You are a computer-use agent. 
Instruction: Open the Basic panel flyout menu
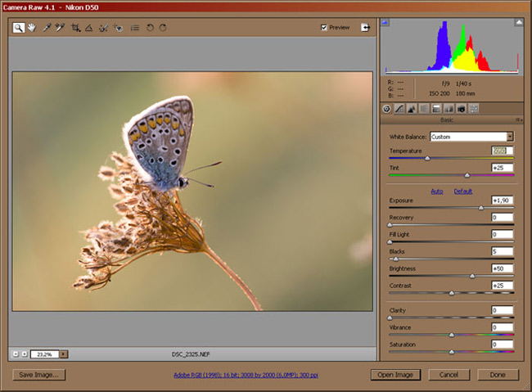519,119
